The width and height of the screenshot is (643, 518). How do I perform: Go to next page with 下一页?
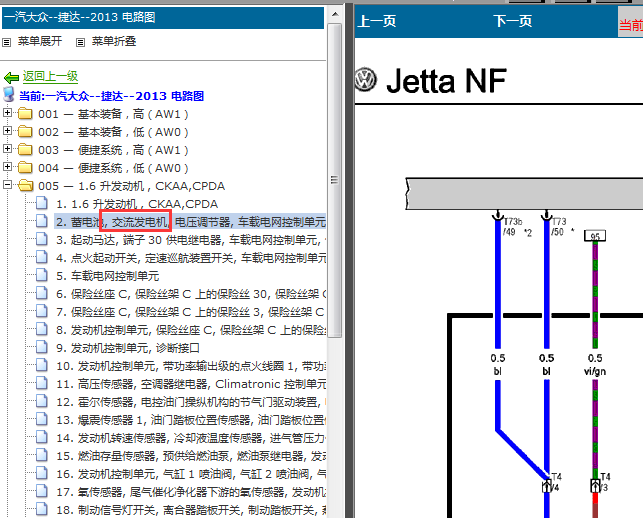pos(513,21)
